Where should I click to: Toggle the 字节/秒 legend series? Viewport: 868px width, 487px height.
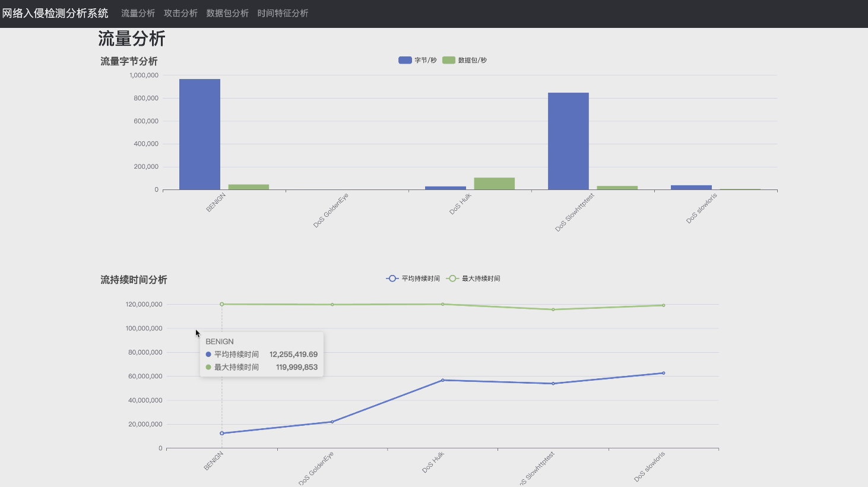pos(417,60)
